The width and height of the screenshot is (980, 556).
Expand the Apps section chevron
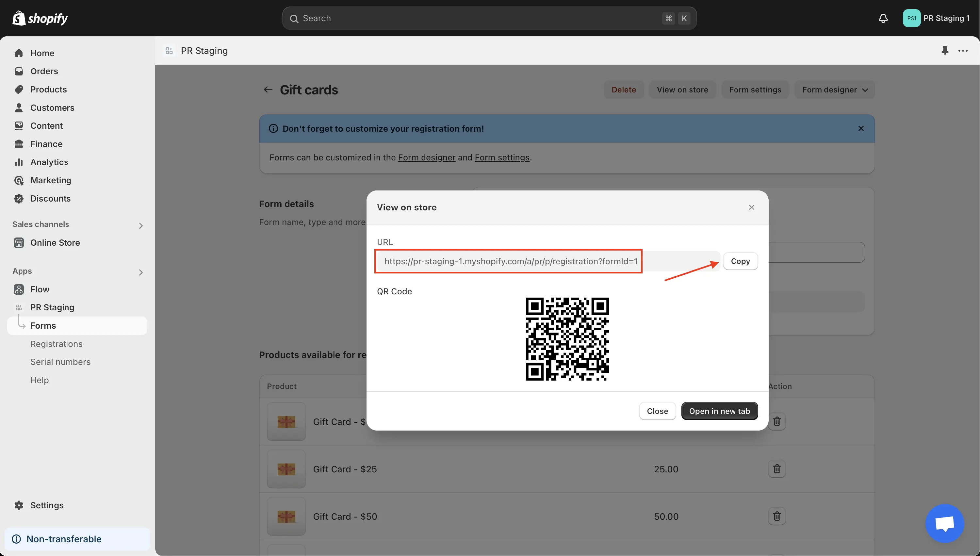(x=141, y=272)
